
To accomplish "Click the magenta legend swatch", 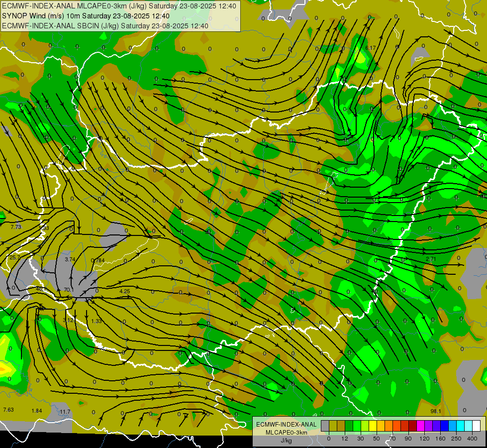I will 421,426.
